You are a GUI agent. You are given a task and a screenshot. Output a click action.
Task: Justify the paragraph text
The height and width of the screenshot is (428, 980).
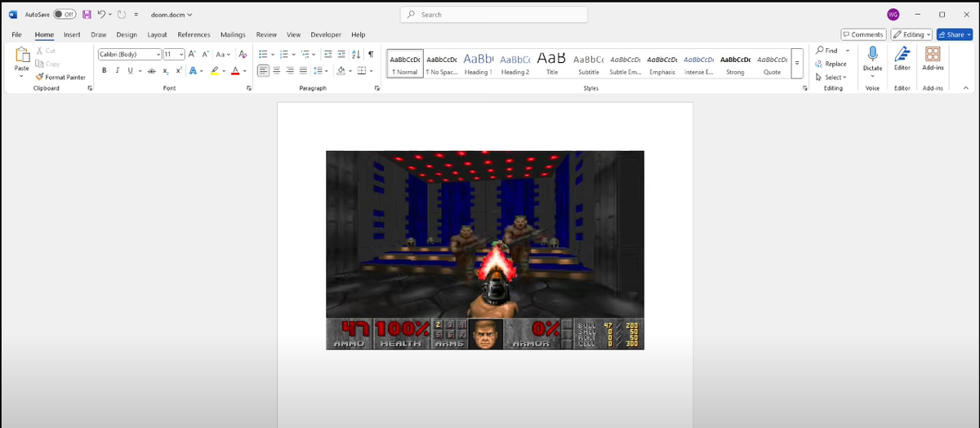pyautogui.click(x=303, y=70)
